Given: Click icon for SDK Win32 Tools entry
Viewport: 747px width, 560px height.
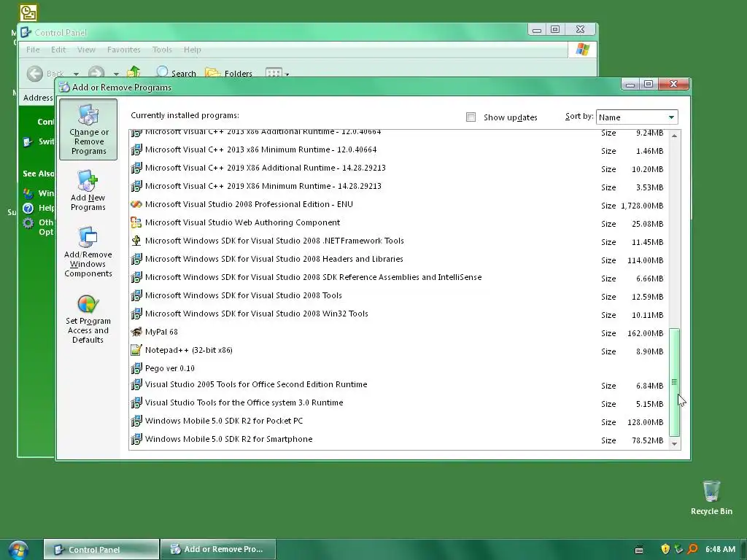Looking at the screenshot, I should click(136, 314).
